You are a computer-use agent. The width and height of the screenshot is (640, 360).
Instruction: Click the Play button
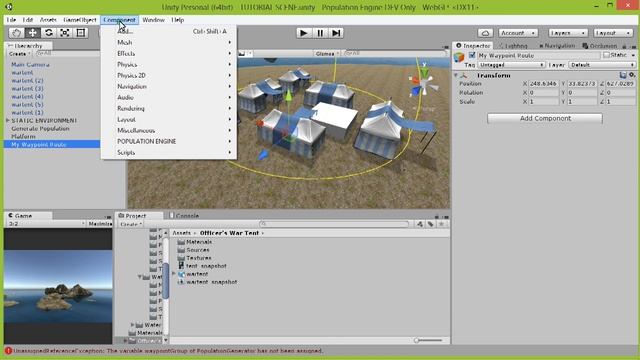[x=303, y=33]
